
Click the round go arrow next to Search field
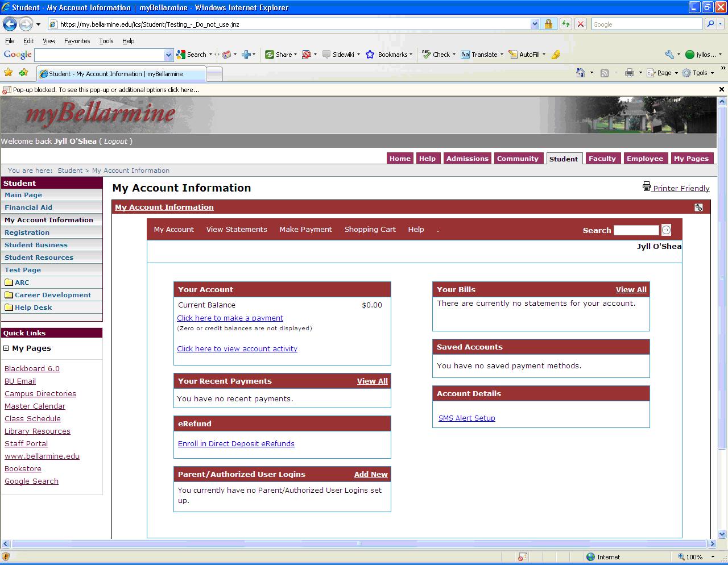click(x=666, y=230)
